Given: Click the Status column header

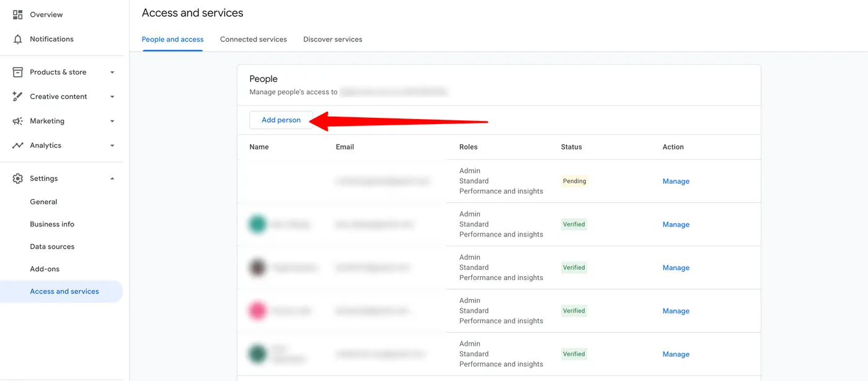Looking at the screenshot, I should (572, 147).
